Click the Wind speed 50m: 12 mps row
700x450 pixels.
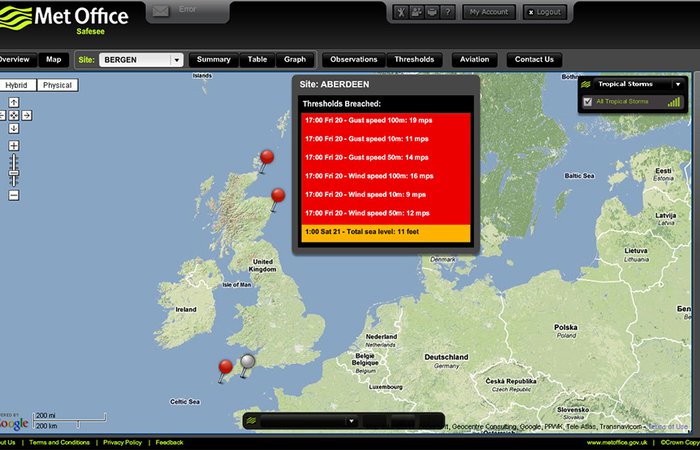386,213
